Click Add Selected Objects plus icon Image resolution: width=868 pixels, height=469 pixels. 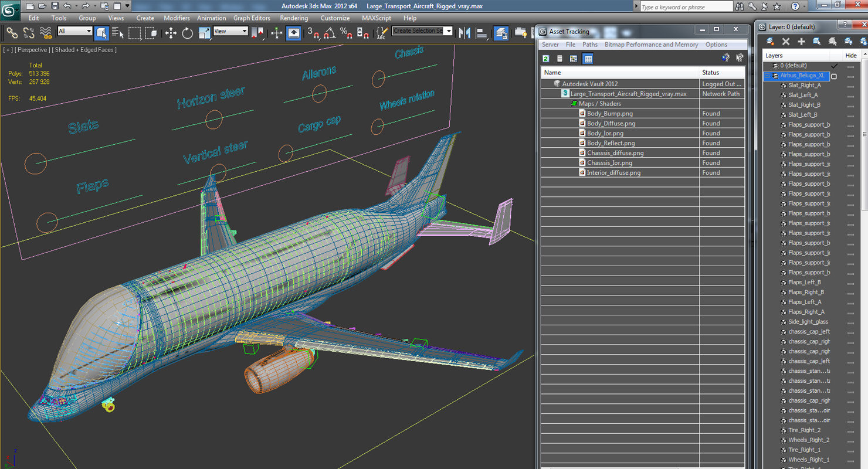pos(801,41)
